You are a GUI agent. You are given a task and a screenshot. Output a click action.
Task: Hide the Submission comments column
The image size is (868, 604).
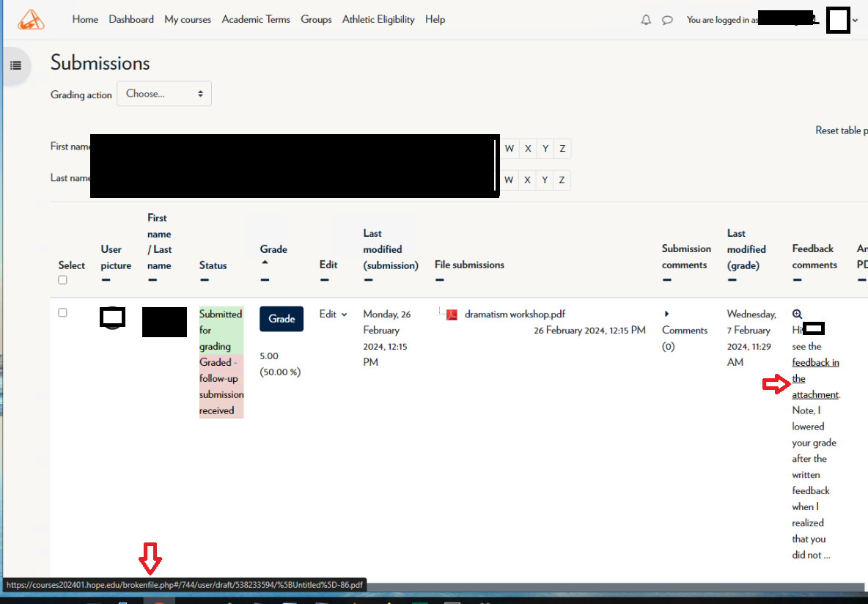pyautogui.click(x=667, y=280)
